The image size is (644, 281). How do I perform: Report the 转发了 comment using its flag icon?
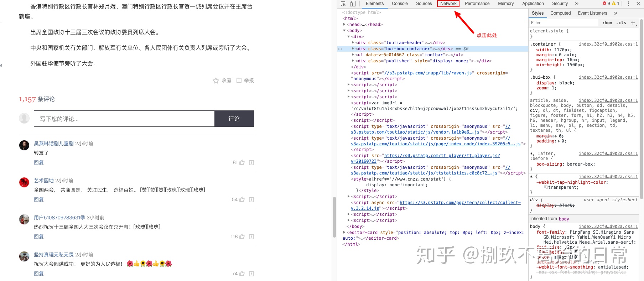point(251,163)
